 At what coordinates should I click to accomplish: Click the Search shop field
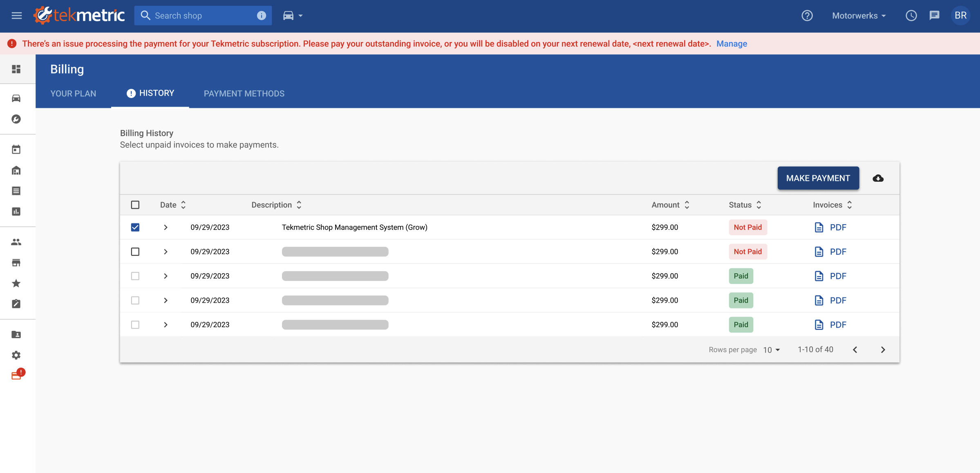203,16
